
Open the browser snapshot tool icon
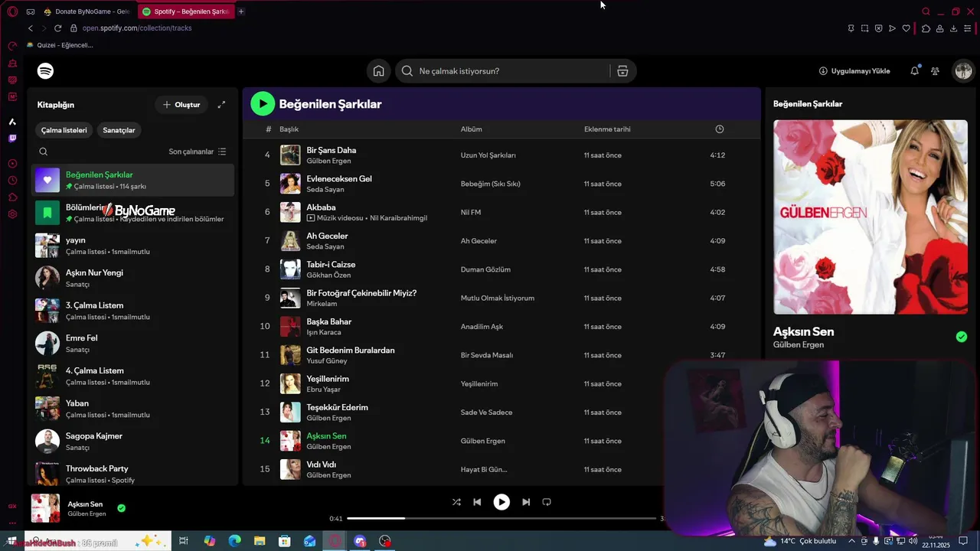(864, 28)
